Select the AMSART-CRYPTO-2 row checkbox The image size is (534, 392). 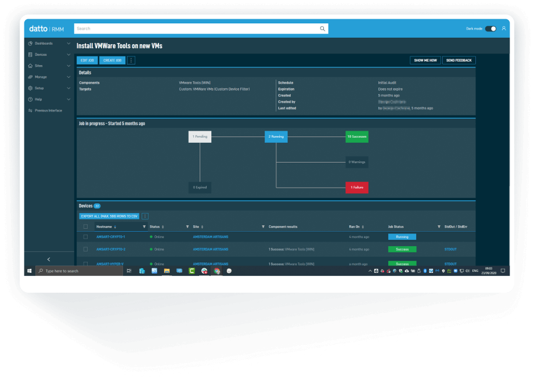point(85,249)
